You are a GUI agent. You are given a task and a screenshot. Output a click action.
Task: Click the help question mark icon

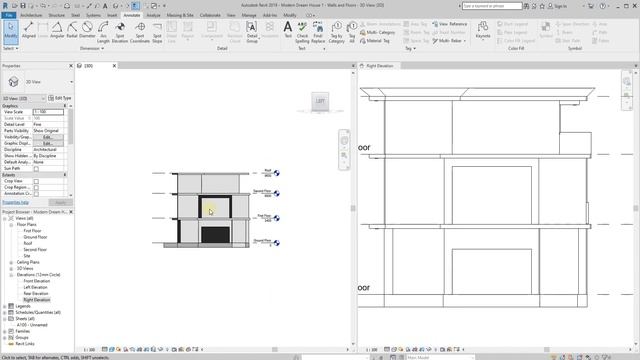602,6
